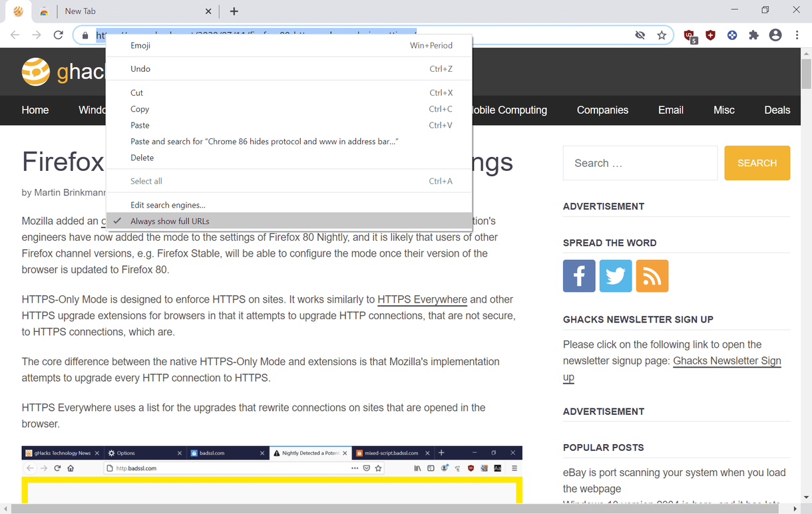Choose Undo in the context menu
This screenshot has height=514, width=812.
(289, 68)
